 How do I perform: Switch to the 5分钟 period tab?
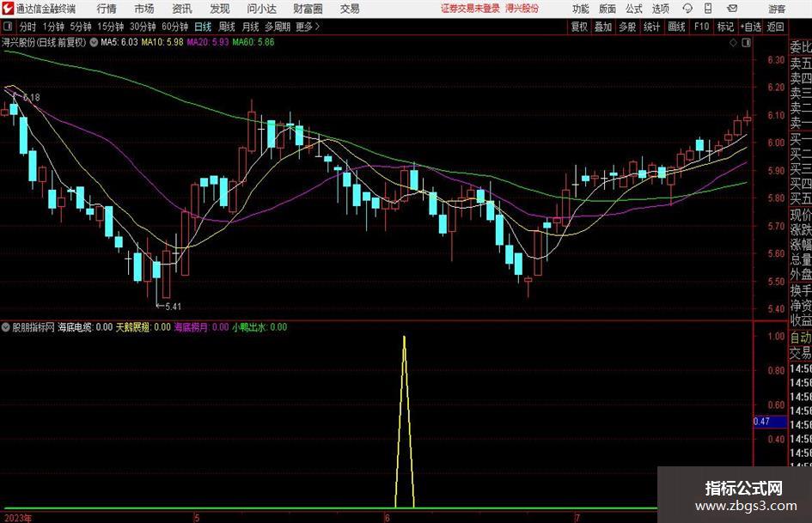(81, 27)
